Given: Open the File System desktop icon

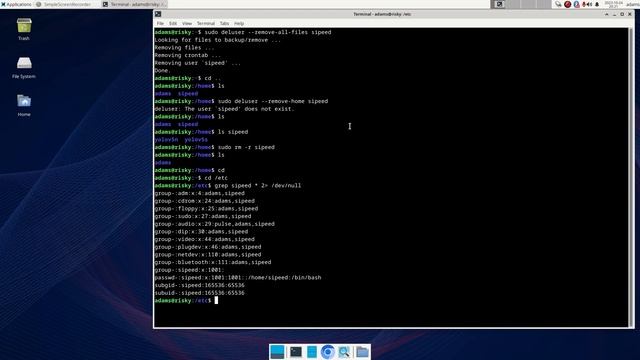Looking at the screenshot, I should [24, 67].
